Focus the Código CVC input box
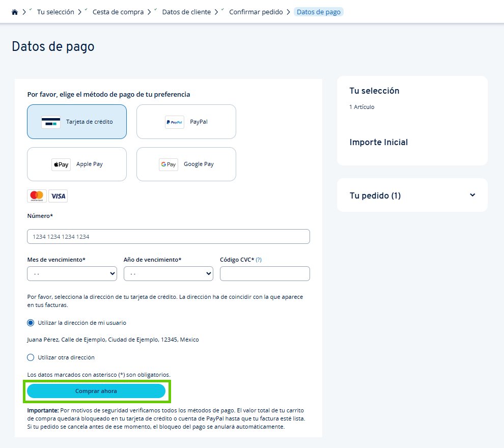 (264, 273)
